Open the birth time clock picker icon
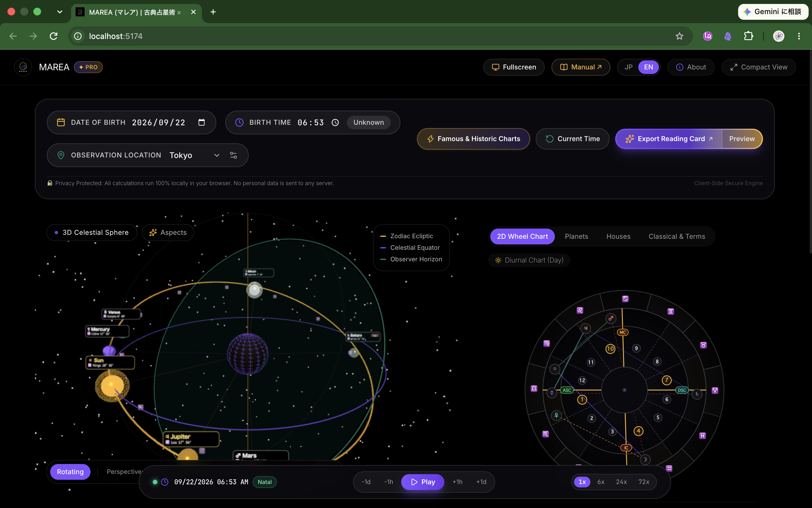 335,122
